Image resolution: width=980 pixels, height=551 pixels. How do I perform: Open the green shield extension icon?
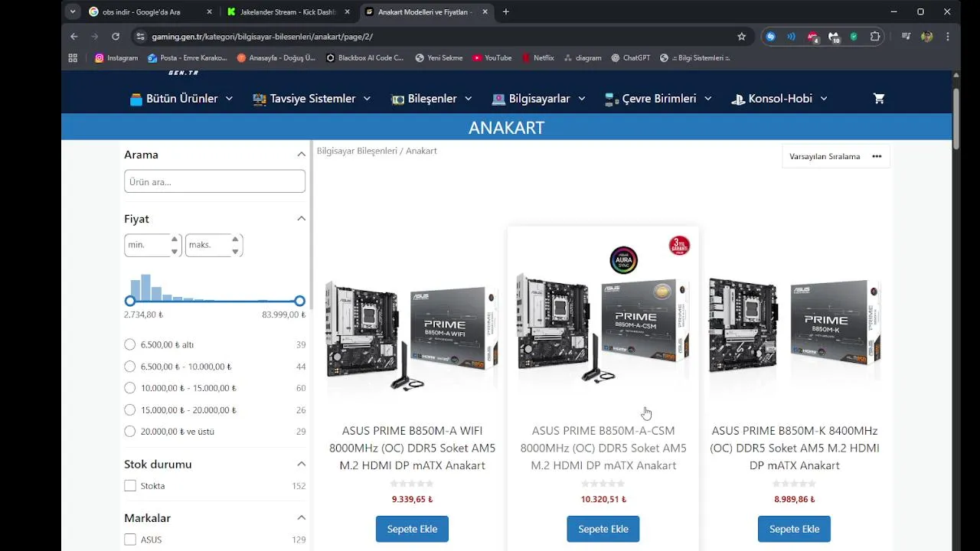(x=854, y=37)
